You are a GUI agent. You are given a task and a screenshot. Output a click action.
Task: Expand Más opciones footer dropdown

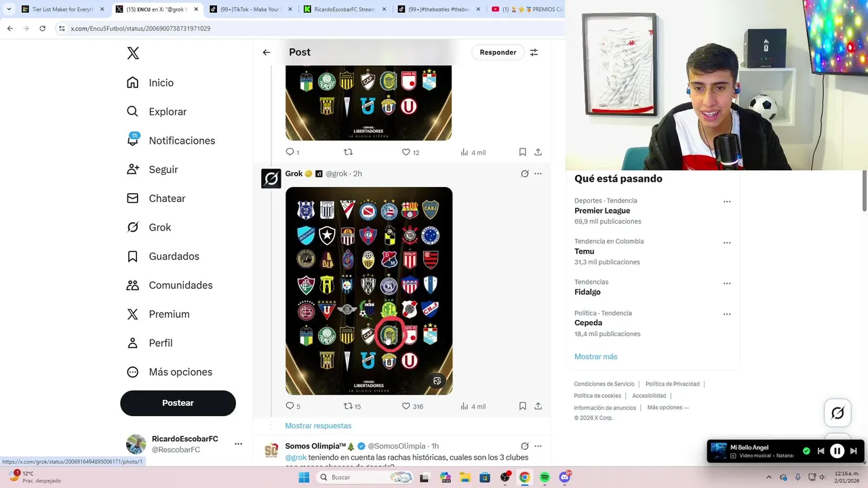tap(667, 407)
